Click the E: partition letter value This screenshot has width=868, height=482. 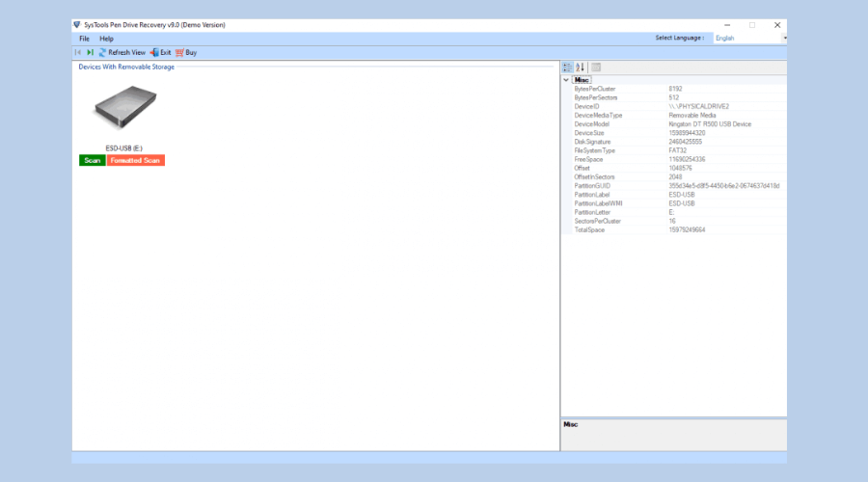671,212
